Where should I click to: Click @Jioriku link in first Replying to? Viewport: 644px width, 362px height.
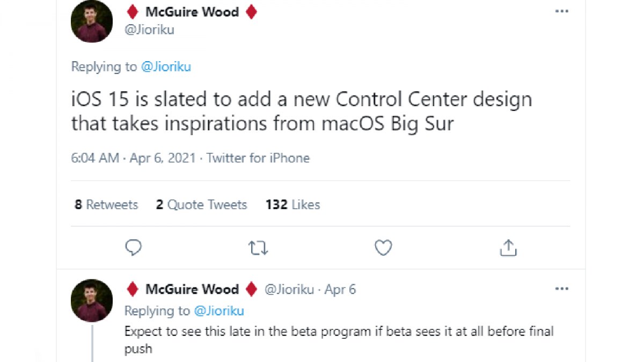(x=166, y=67)
